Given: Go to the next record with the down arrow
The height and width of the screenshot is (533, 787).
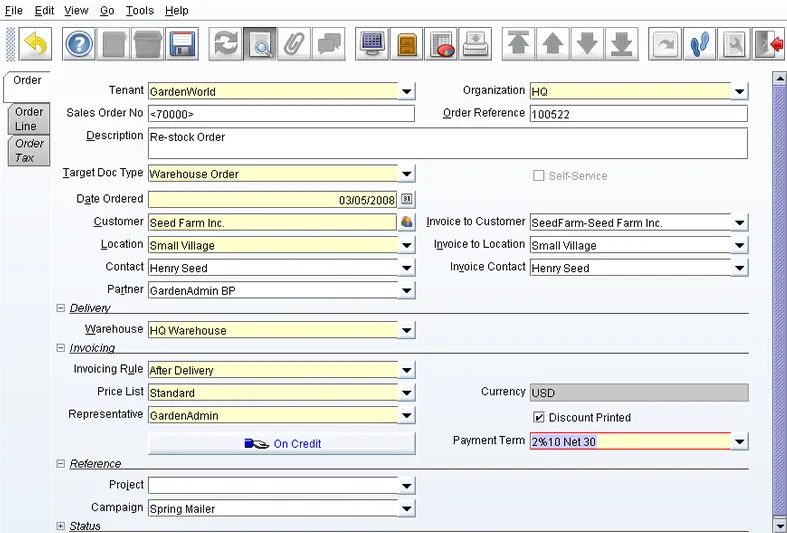Looking at the screenshot, I should [587, 44].
